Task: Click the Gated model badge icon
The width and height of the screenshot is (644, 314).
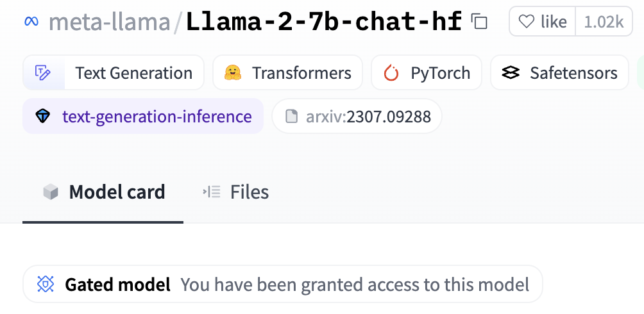Action: click(46, 284)
